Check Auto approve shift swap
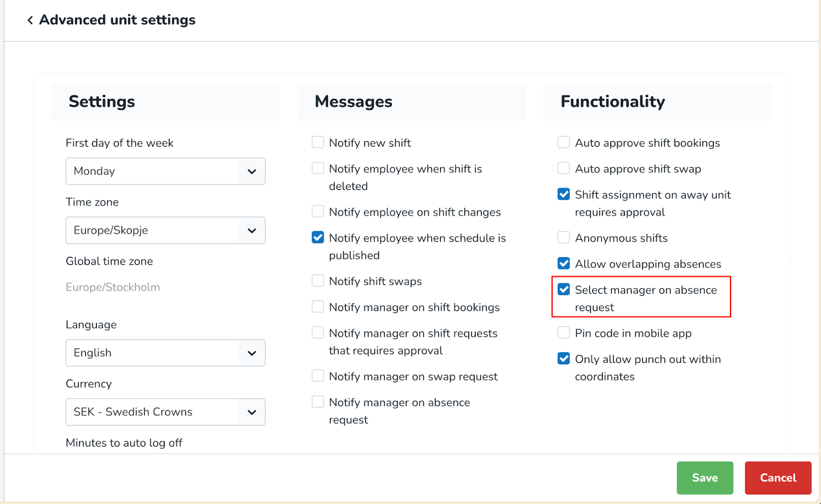 [x=564, y=168]
